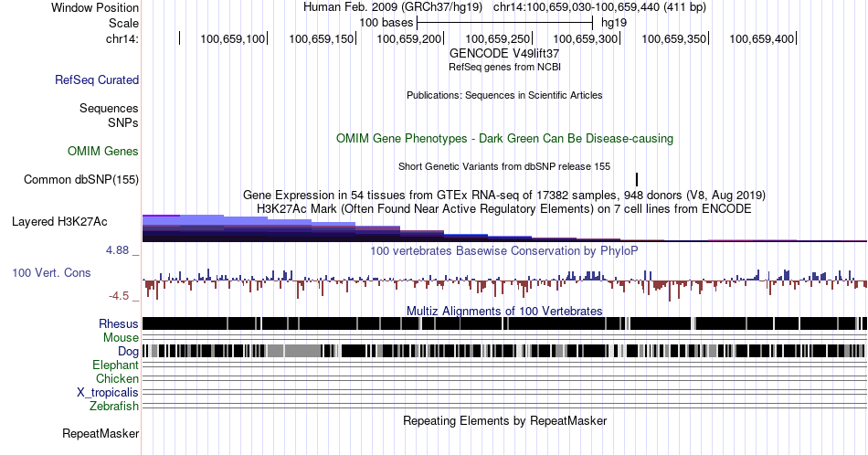Click the 100,659,350 ruler position
Screen dimensions: 868x455
click(673, 38)
